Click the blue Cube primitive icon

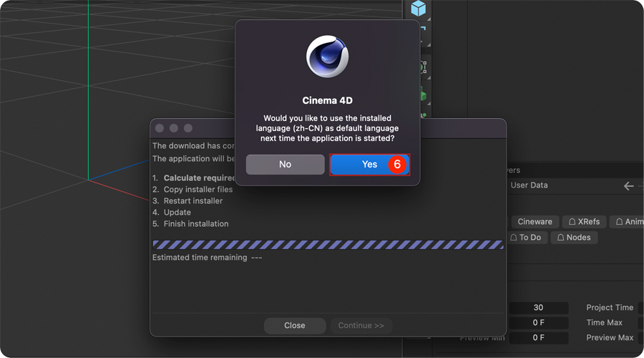click(x=418, y=8)
